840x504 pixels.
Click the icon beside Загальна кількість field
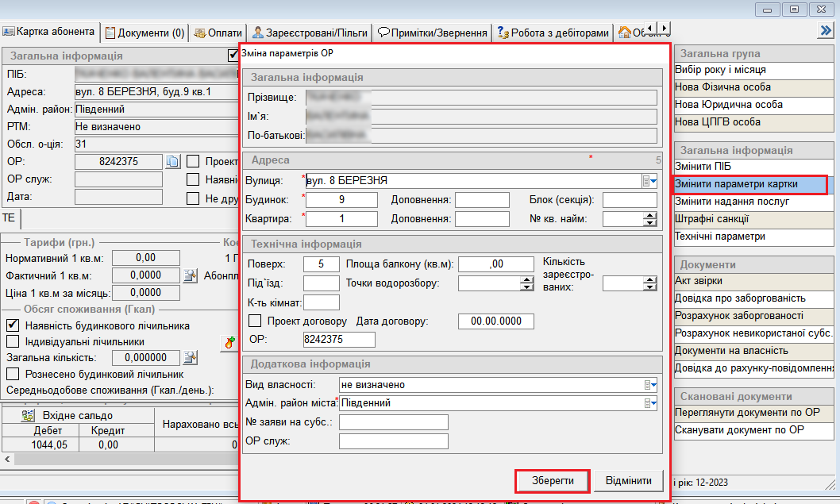[190, 359]
